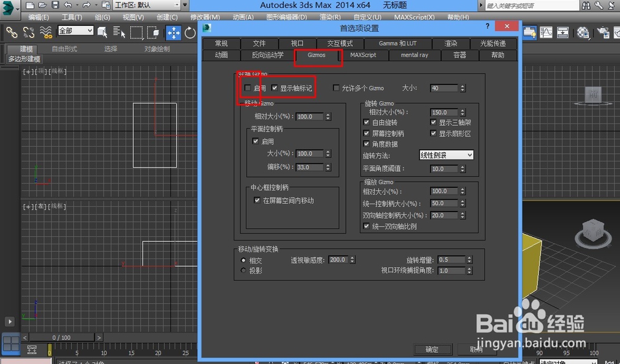Viewport: 620px width, 364px height.
Task: Expand the arrow beside the search field
Action: (x=481, y=5)
